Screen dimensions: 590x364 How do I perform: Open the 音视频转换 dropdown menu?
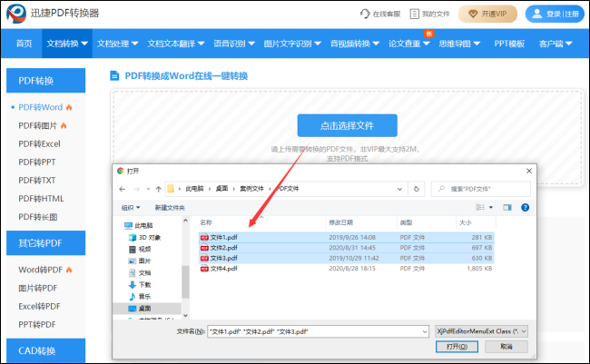(x=355, y=44)
